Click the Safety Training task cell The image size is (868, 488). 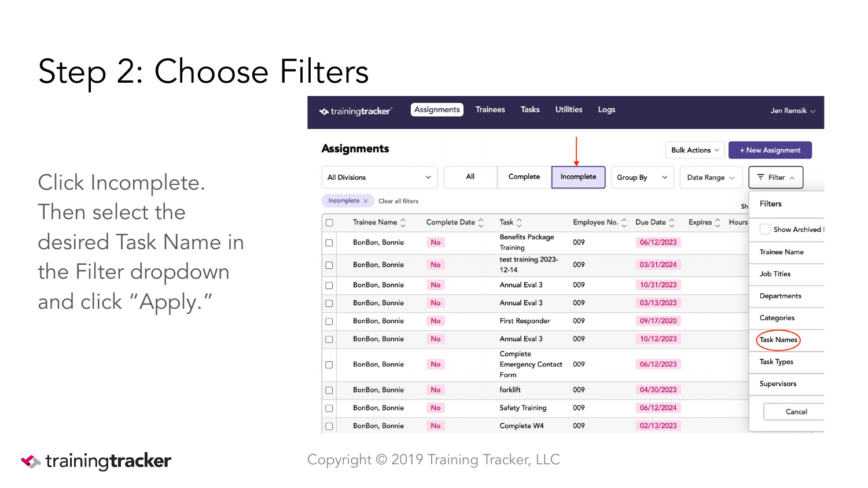tap(523, 408)
